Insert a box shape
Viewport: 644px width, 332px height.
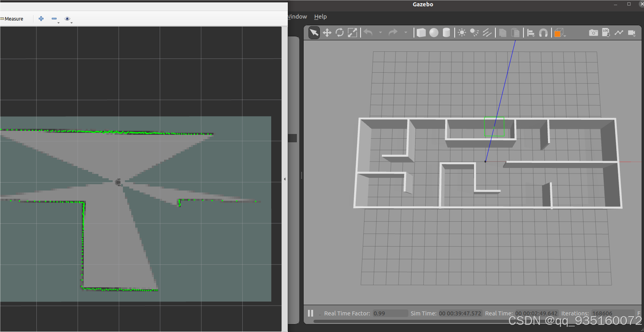(x=421, y=32)
